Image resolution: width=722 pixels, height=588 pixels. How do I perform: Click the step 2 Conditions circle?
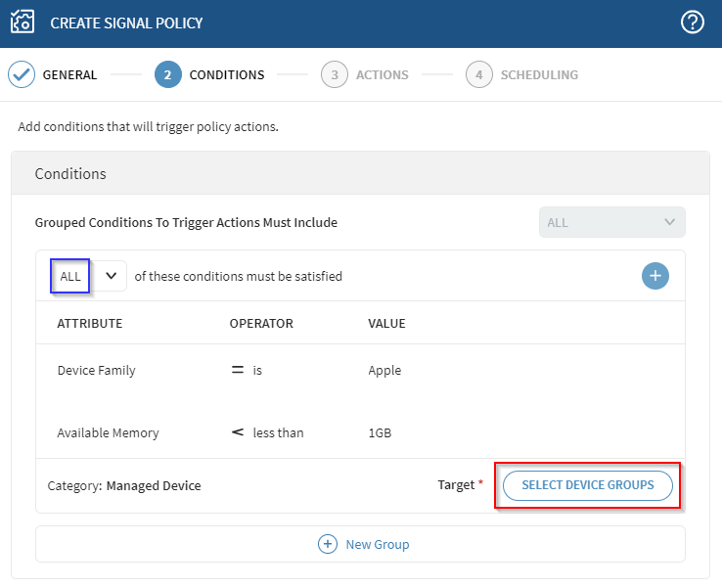pyautogui.click(x=168, y=74)
